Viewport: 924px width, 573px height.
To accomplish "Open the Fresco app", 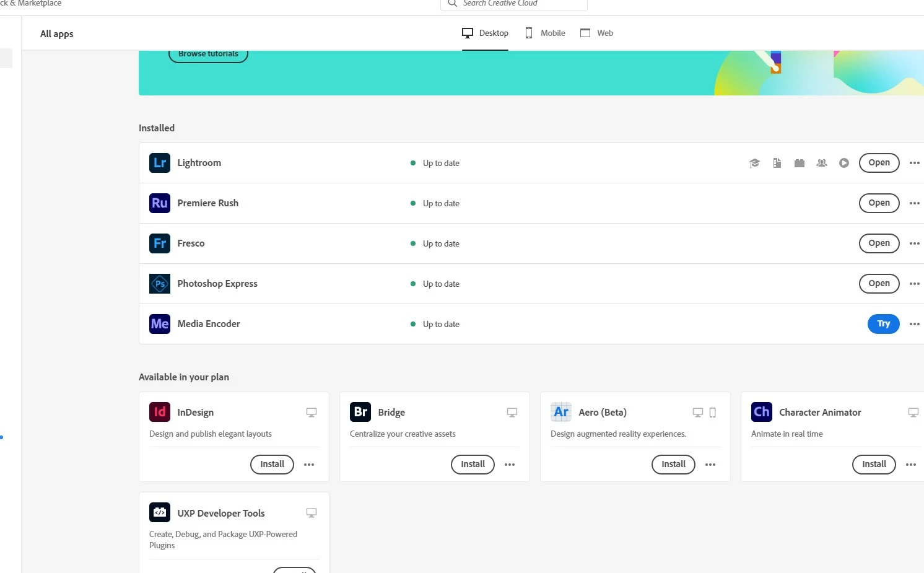I will [x=879, y=243].
